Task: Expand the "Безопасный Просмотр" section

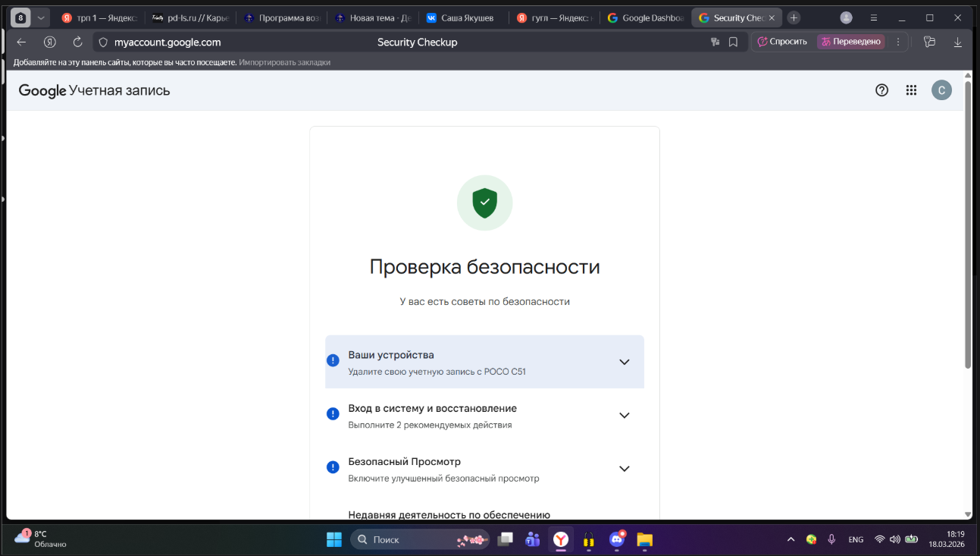Action: (624, 469)
